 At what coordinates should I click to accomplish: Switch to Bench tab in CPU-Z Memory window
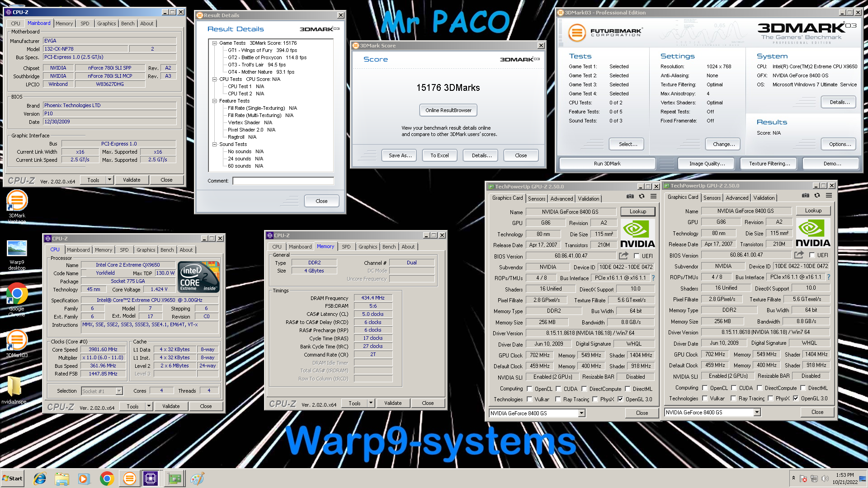coord(389,247)
